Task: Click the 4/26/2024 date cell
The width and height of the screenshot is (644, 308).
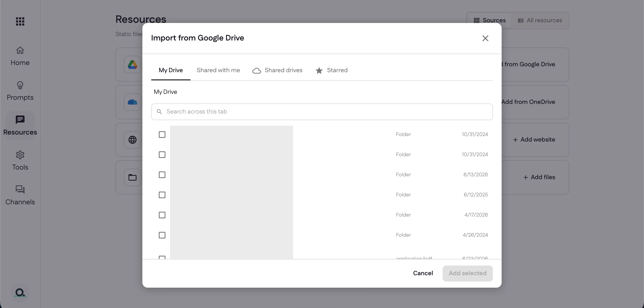Action: coord(475,235)
